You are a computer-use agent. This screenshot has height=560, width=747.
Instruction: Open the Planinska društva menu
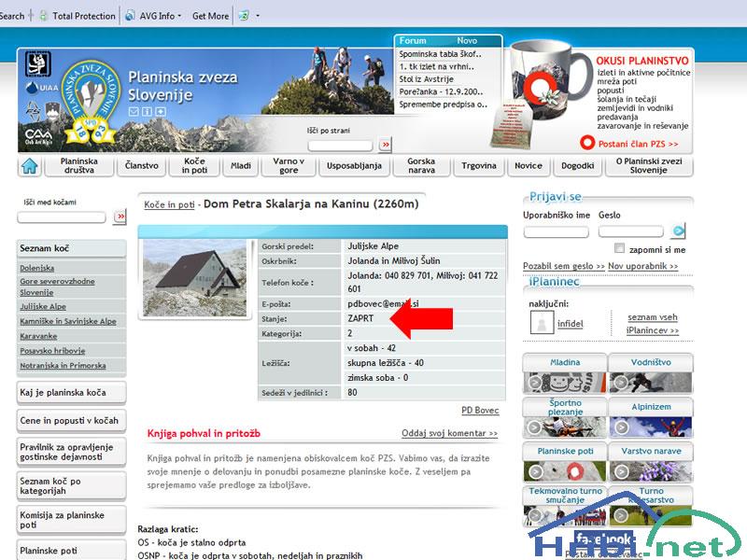[x=79, y=166]
